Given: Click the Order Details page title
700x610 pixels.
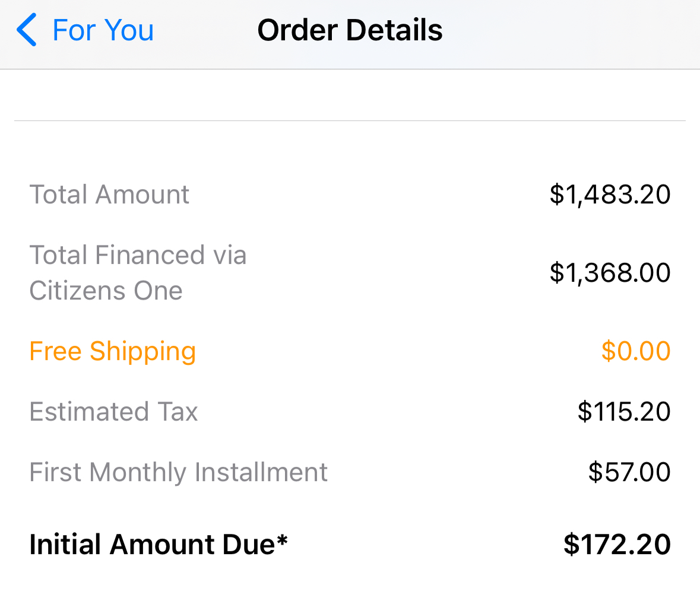Looking at the screenshot, I should pos(350,30).
